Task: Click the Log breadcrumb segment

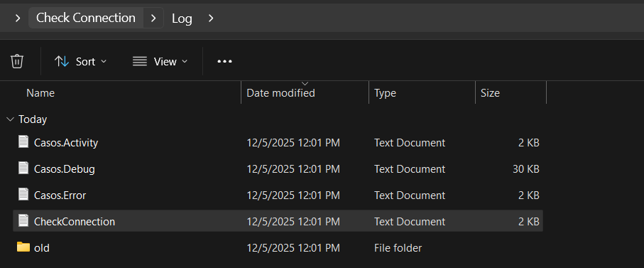Action: tap(182, 18)
